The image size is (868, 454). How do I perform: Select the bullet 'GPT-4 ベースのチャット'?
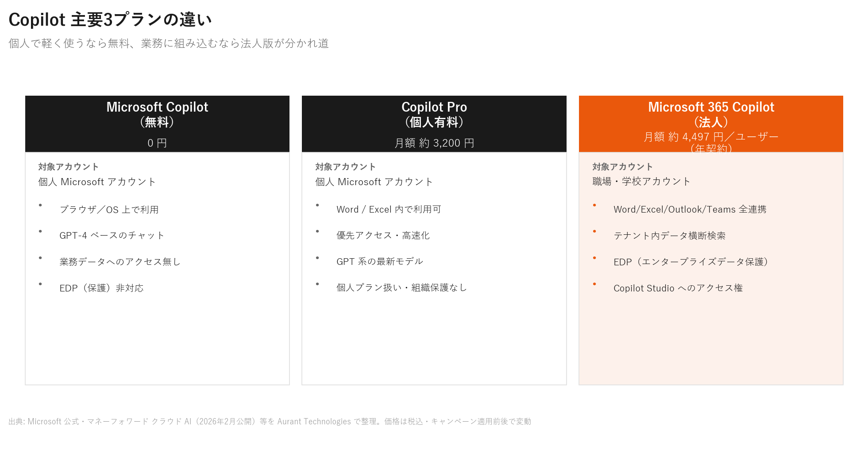coord(112,235)
